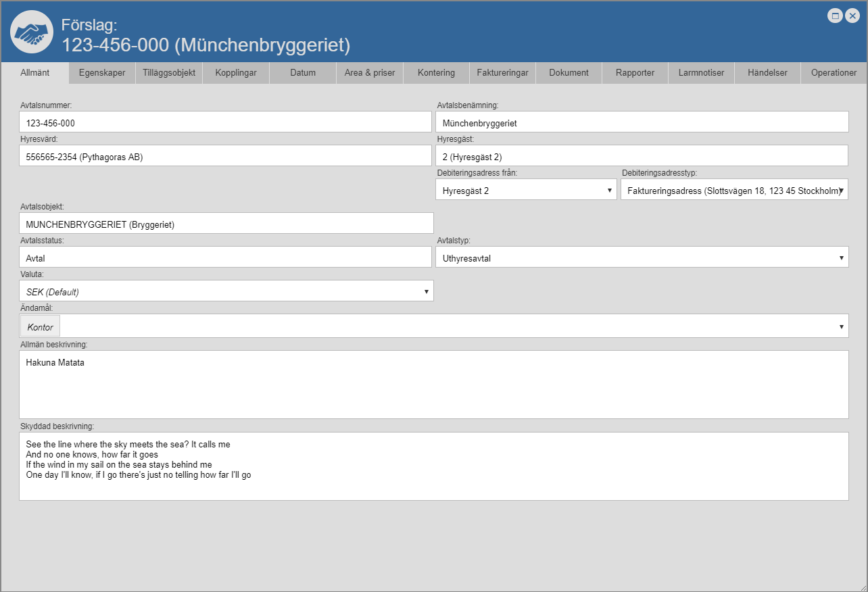This screenshot has height=592, width=868.
Task: Expand the Debiteringsadress från dropdown
Action: coord(526,190)
